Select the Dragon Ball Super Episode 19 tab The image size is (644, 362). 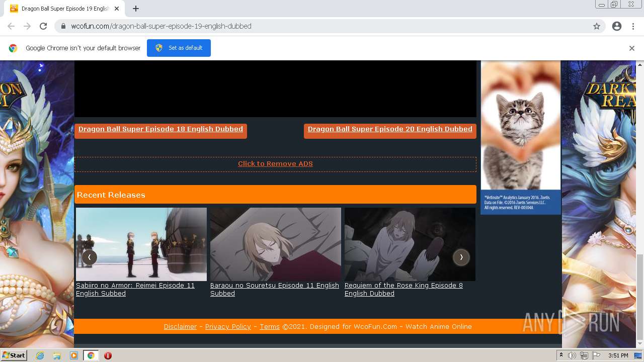pos(64,9)
